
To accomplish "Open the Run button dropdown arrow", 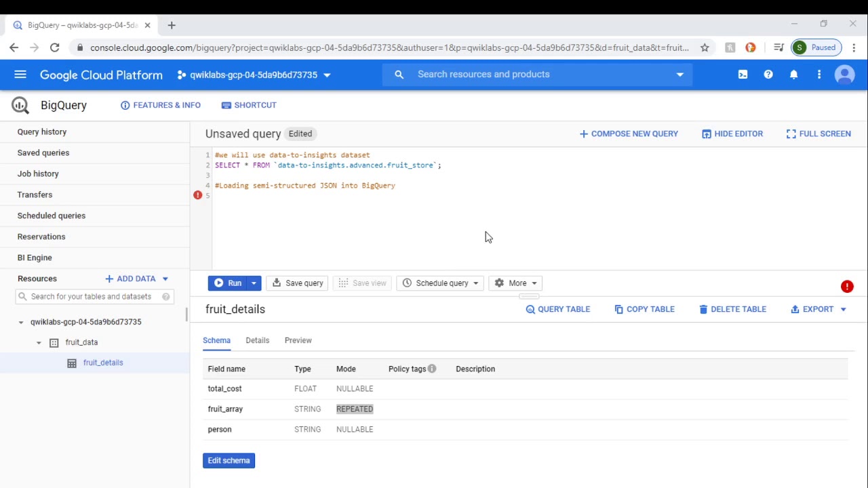I will coord(254,283).
